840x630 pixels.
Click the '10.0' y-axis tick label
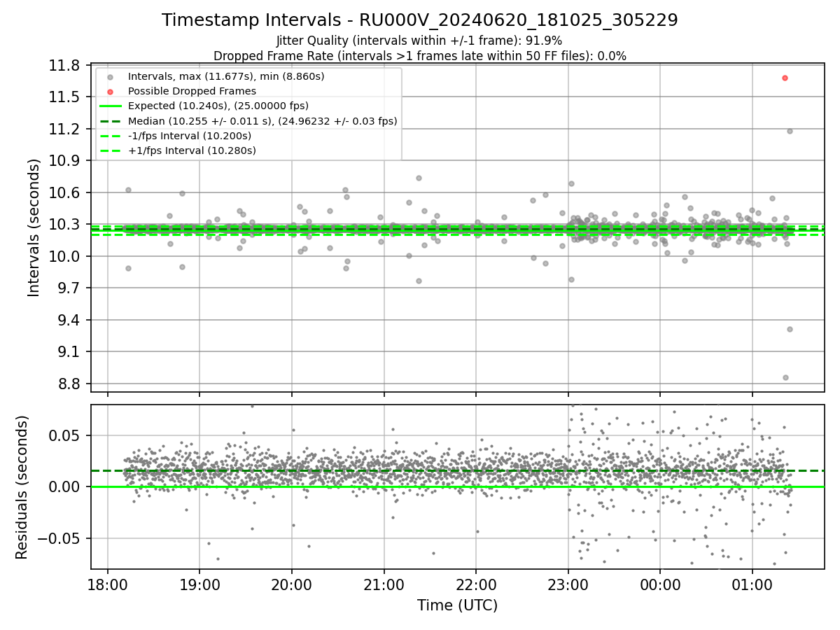click(x=64, y=256)
